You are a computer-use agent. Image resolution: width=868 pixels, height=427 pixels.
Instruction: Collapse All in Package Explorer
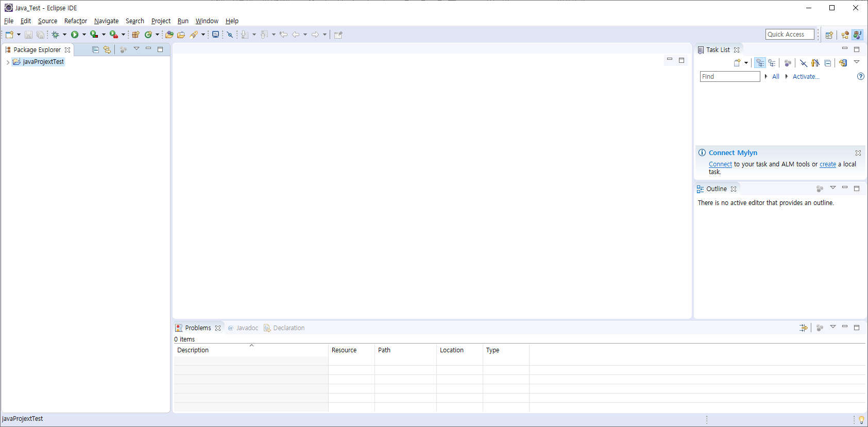(95, 49)
